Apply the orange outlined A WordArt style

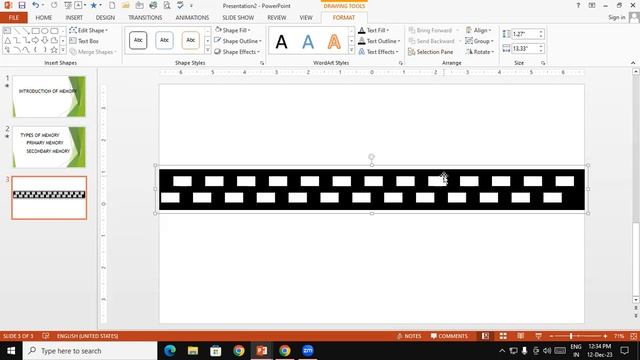[x=334, y=42]
